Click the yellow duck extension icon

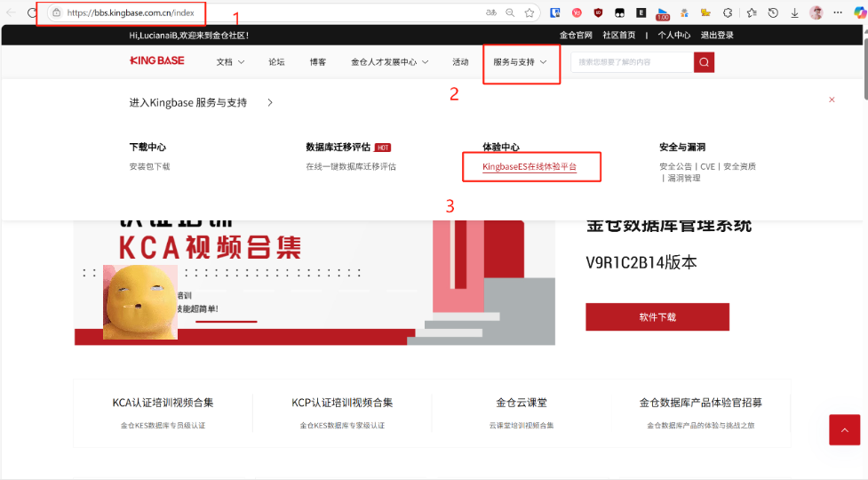(x=705, y=12)
